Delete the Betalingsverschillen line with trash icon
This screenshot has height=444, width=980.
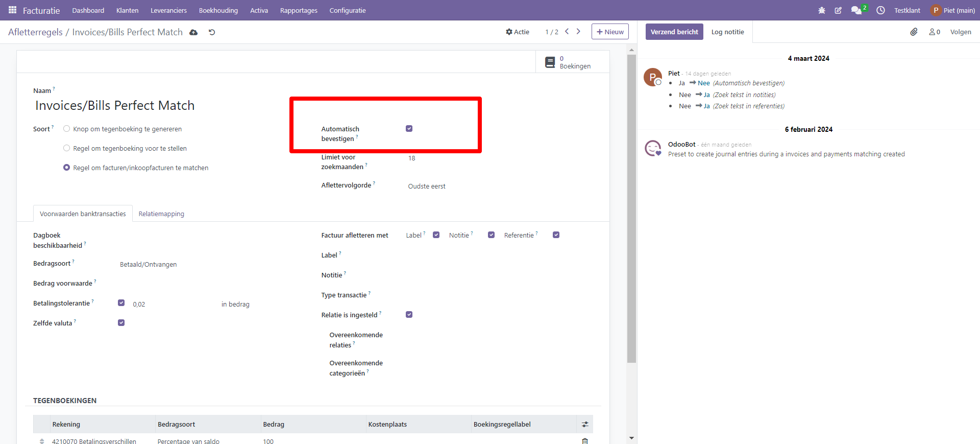tap(585, 441)
